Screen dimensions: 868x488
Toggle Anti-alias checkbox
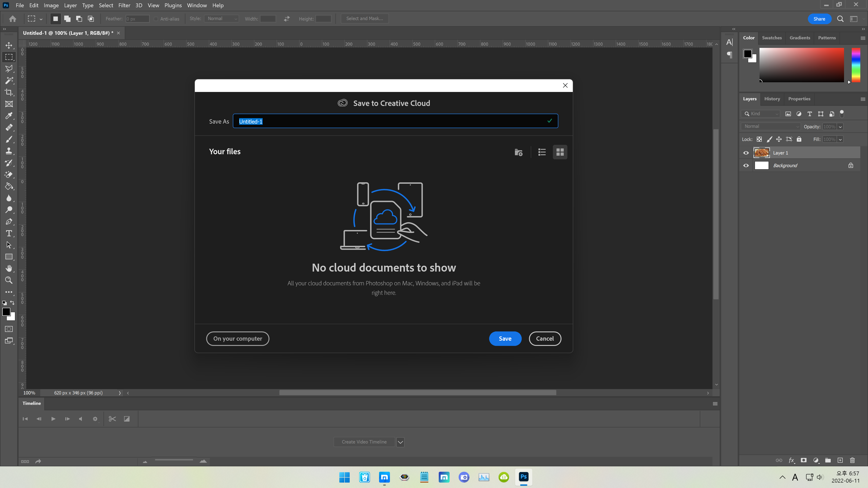point(156,19)
